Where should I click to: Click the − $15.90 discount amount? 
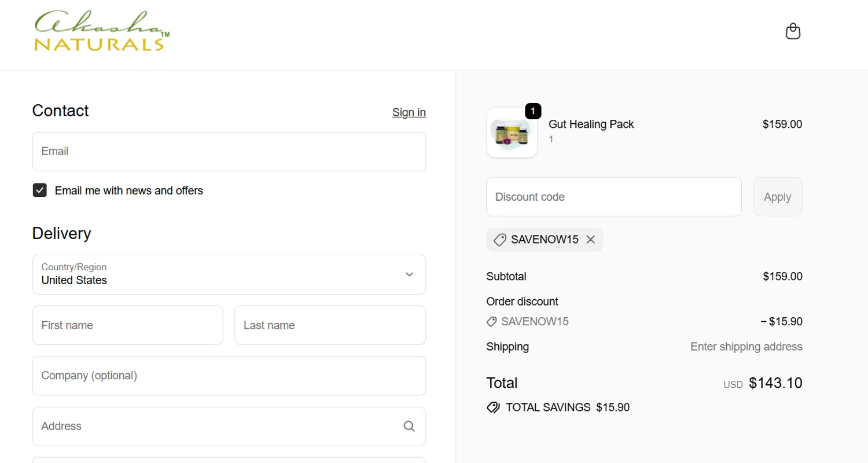(781, 322)
